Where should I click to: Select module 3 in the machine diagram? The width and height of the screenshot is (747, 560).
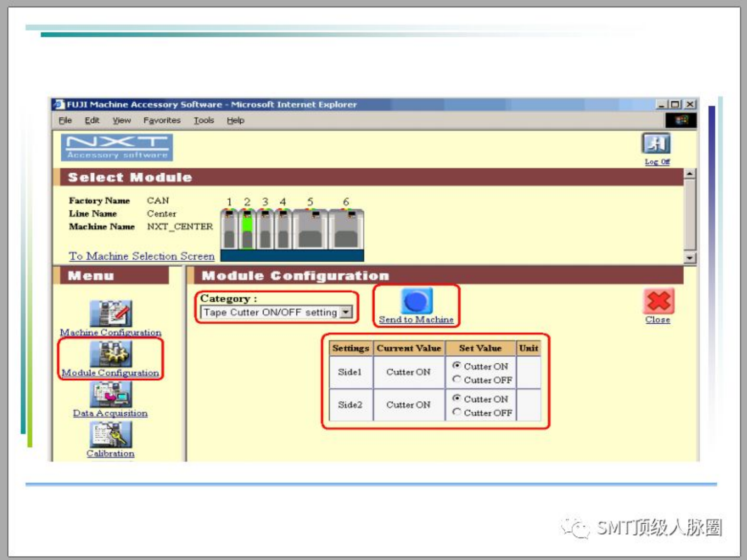pos(265,229)
